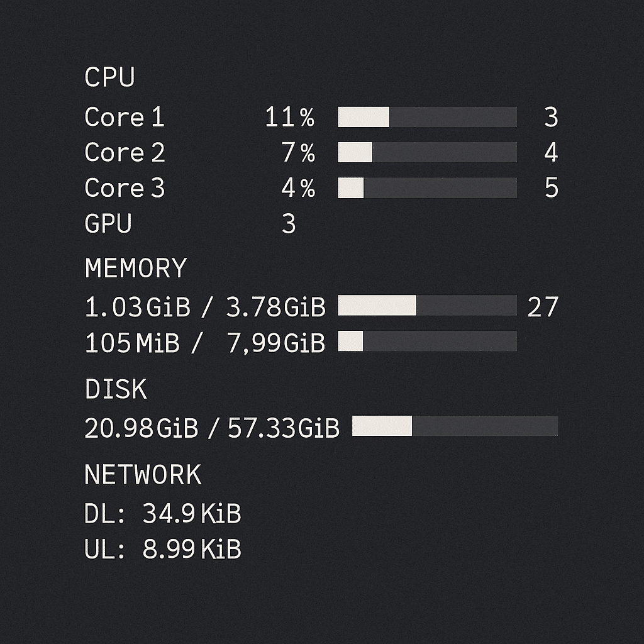Click the Core 3 label
This screenshot has width=644, height=644.
pyautogui.click(x=125, y=187)
